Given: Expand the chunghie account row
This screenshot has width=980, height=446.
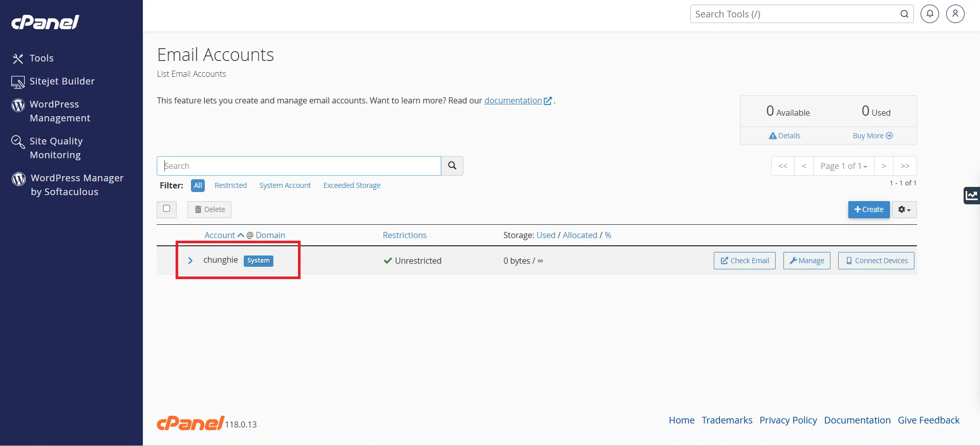Looking at the screenshot, I should (190, 261).
